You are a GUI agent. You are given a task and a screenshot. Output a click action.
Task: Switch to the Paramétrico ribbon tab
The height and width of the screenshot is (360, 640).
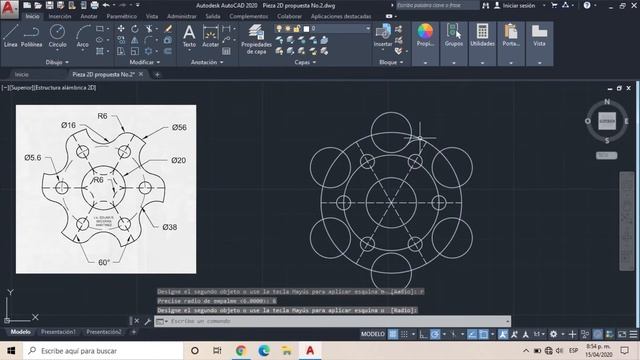click(122, 16)
